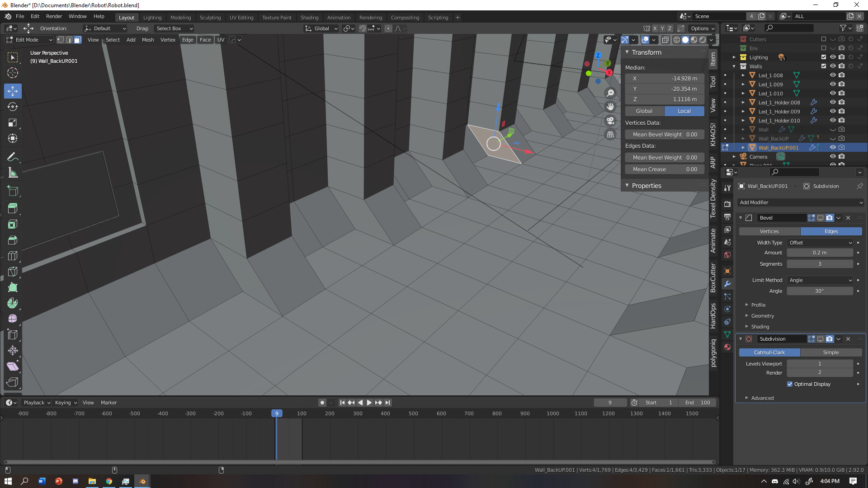868x488 pixels.
Task: Click zoom magnifier in viewport
Action: [x=610, y=93]
